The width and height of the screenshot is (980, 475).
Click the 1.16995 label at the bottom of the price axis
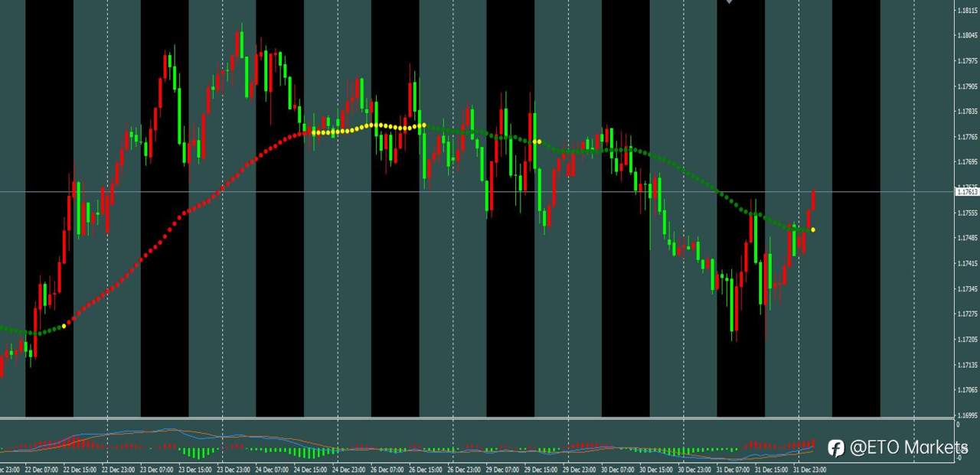pyautogui.click(x=965, y=414)
